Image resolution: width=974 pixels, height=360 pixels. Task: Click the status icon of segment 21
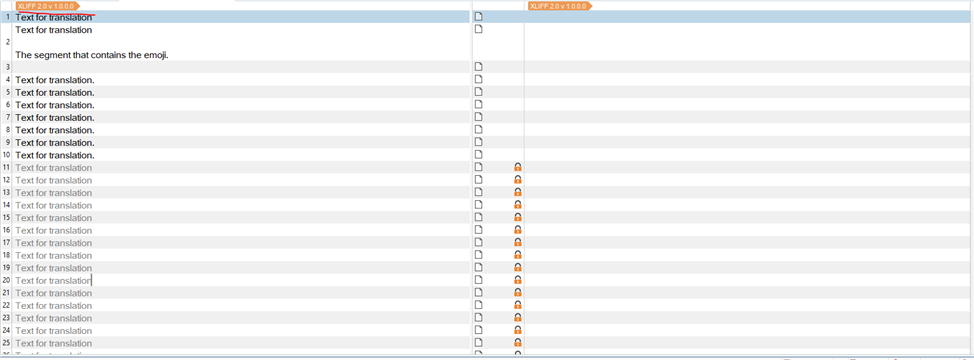pos(478,292)
